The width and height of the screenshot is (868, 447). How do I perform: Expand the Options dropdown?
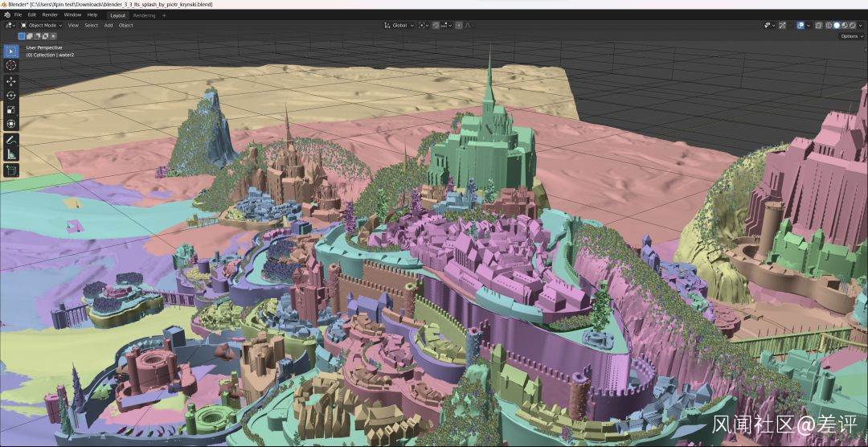[850, 36]
